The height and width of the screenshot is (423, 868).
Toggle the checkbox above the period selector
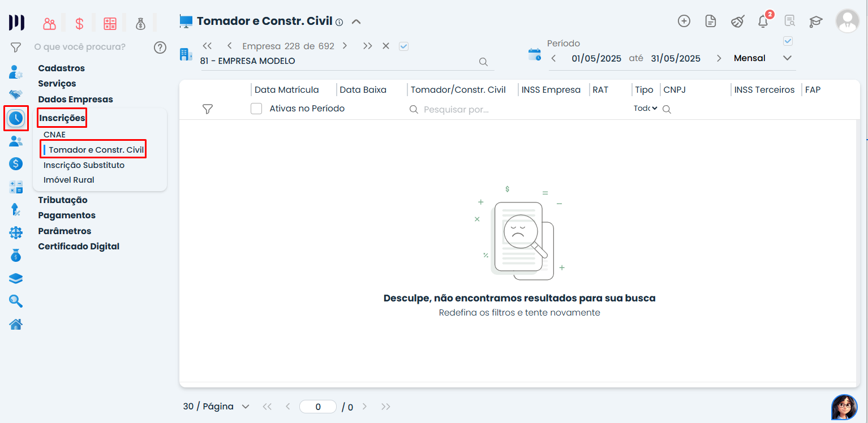pyautogui.click(x=788, y=41)
